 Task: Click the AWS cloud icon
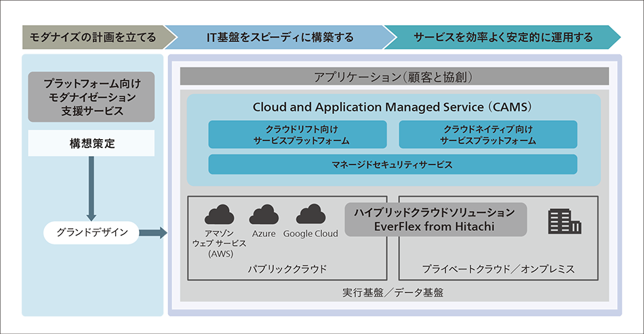point(220,214)
